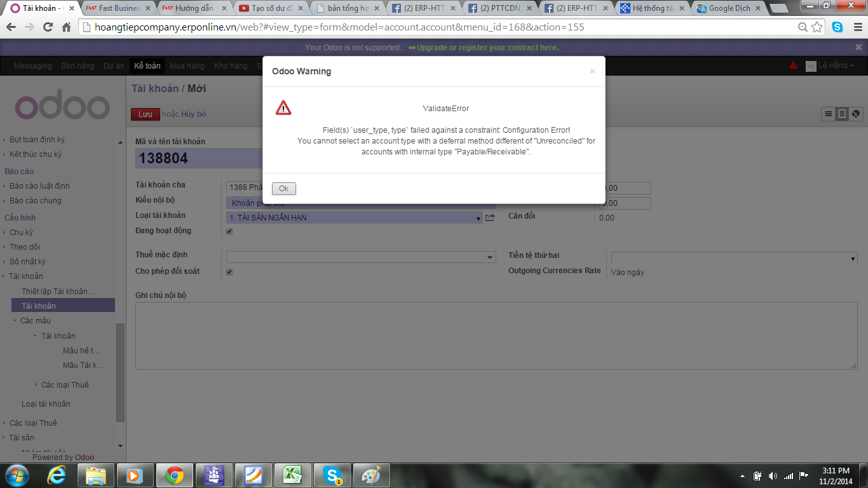The width and height of the screenshot is (868, 488).
Task: Bookmark this page with the star icon
Action: (817, 27)
